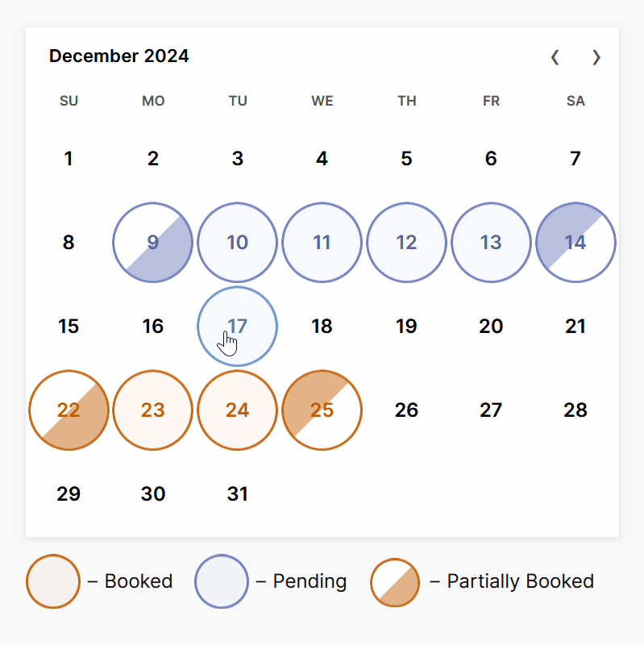
Task: Select pending date December 10
Action: pyautogui.click(x=238, y=243)
